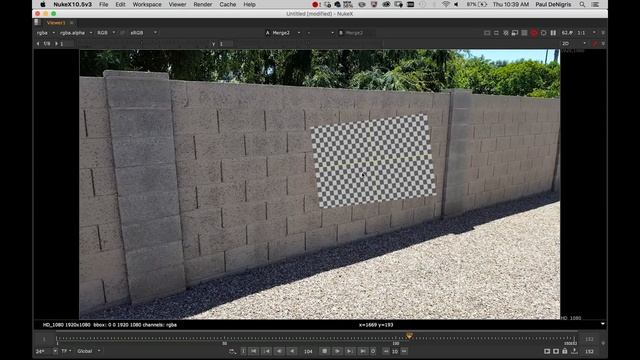Open the RGB display channel dropdown
Screen dimensions: 640x360
(x=106, y=33)
